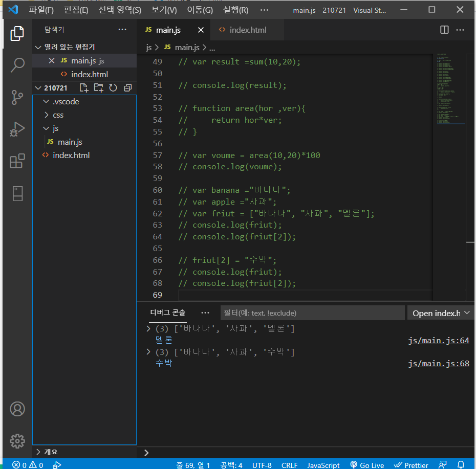
Task: Open Explorer panel more actions ellipsis
Action: pyautogui.click(x=122, y=30)
